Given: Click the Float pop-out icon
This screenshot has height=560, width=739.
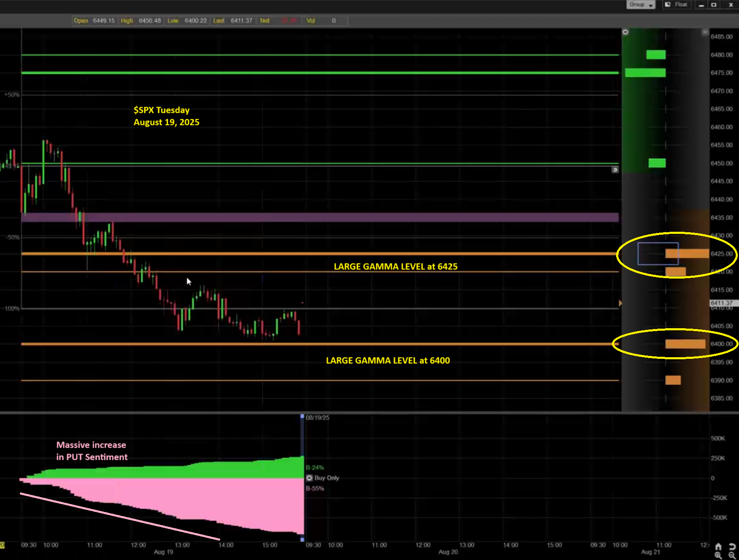Looking at the screenshot, I should click(667, 5).
